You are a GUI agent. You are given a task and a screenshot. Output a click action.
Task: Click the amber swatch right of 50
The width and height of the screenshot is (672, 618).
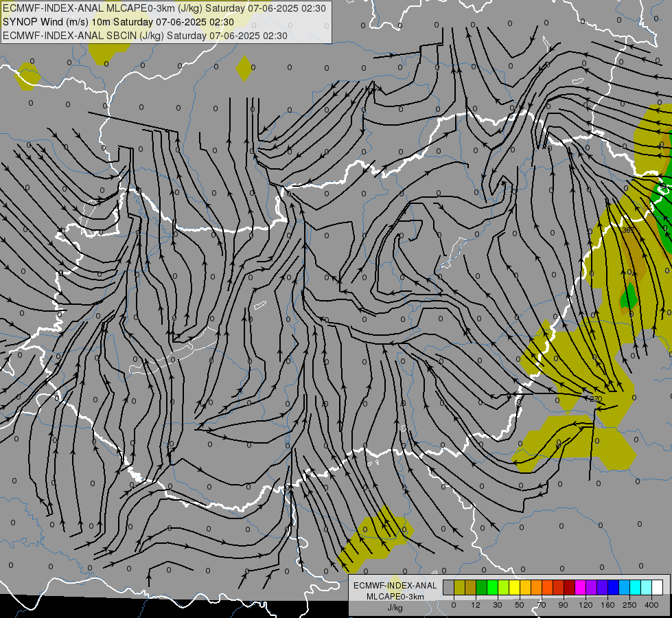[x=525, y=587]
